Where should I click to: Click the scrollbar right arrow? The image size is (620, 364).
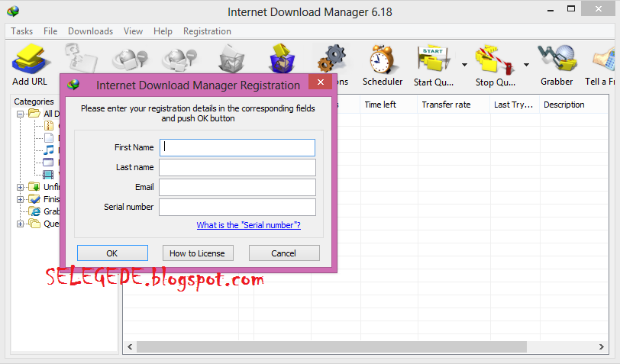601,346
